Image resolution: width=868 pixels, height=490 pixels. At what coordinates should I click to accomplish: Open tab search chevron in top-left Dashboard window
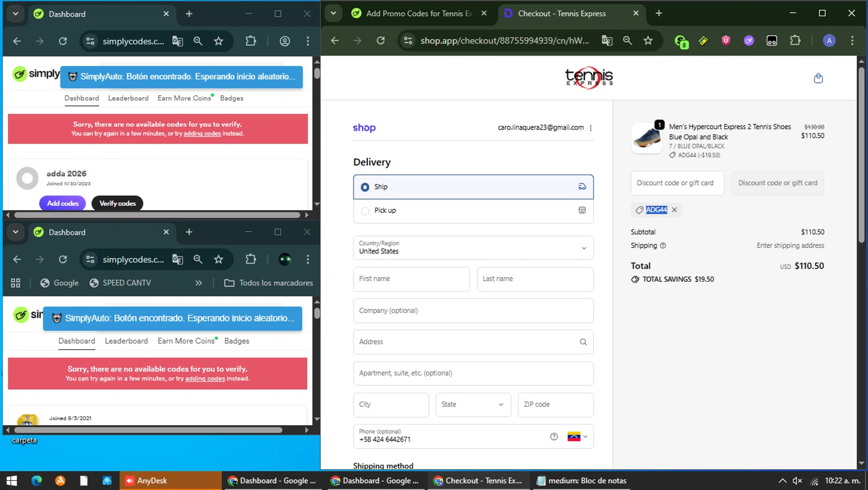click(x=16, y=14)
